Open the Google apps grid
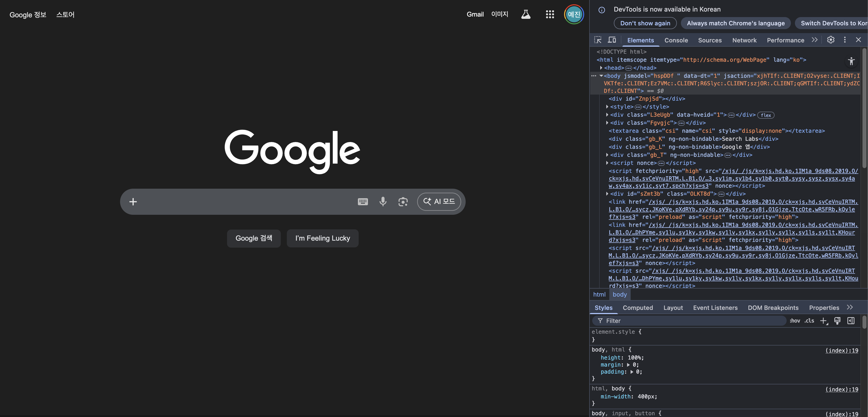 pos(550,15)
